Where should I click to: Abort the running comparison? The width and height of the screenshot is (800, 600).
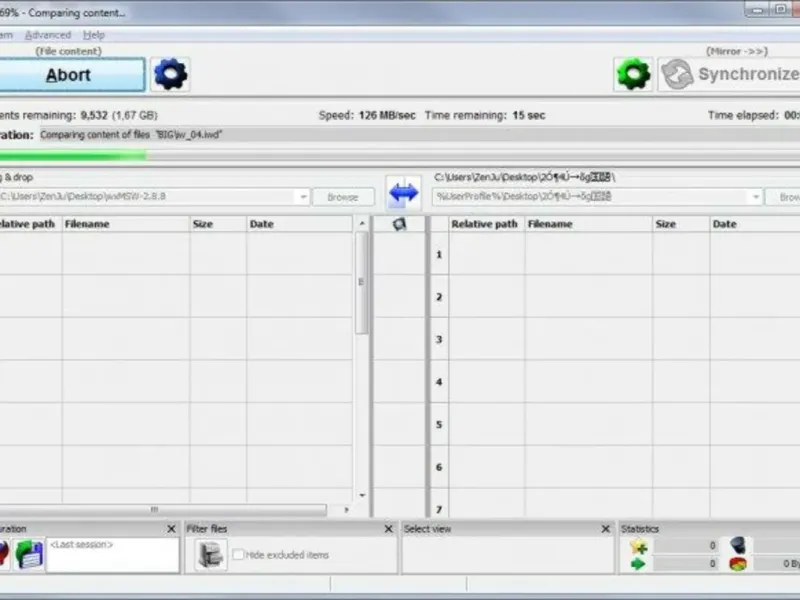click(x=71, y=75)
